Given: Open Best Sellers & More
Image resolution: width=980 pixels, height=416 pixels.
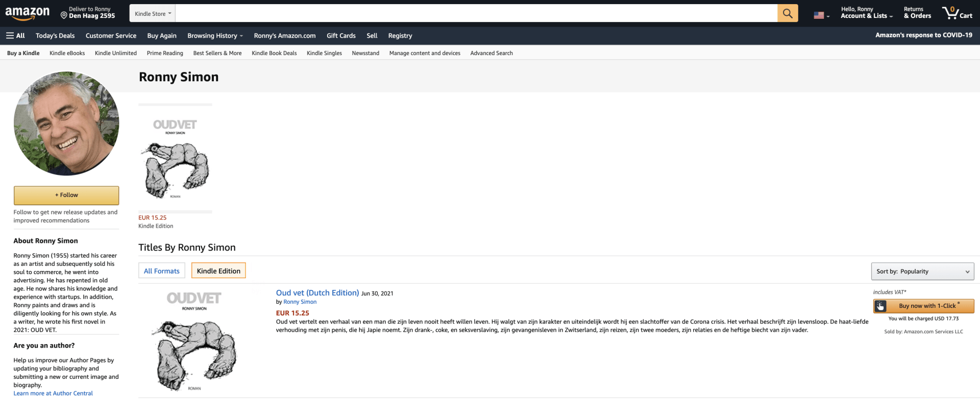Looking at the screenshot, I should point(217,53).
